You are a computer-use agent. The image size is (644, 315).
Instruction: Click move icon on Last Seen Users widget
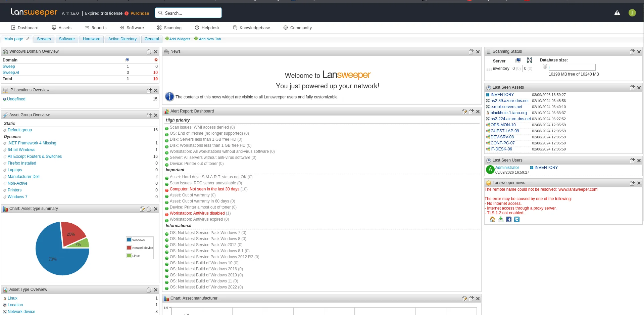coord(632,161)
